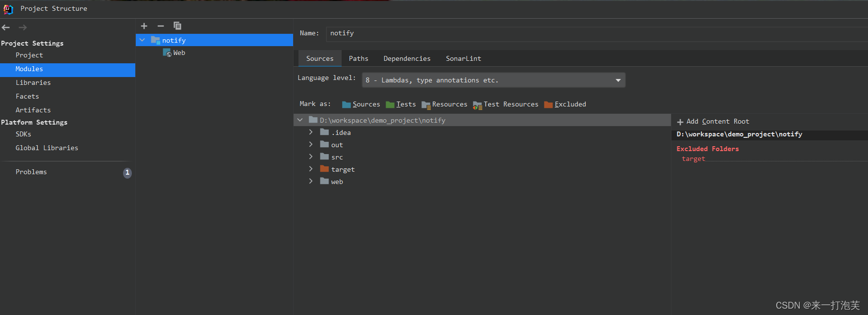
Task: Click excluded folder 'target' entry
Action: tap(693, 159)
